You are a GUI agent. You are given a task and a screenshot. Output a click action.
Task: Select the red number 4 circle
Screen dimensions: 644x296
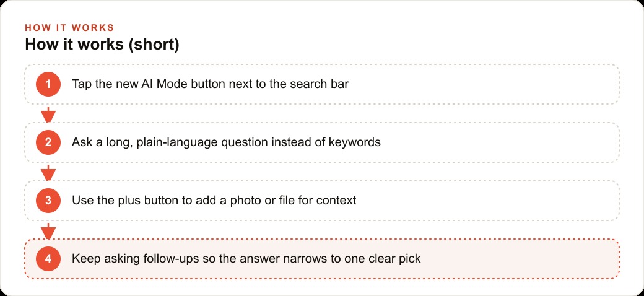pos(48,259)
